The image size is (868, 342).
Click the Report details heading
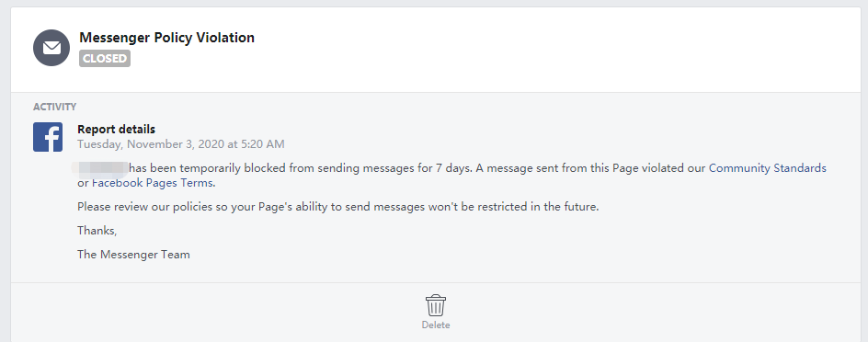[x=116, y=129]
